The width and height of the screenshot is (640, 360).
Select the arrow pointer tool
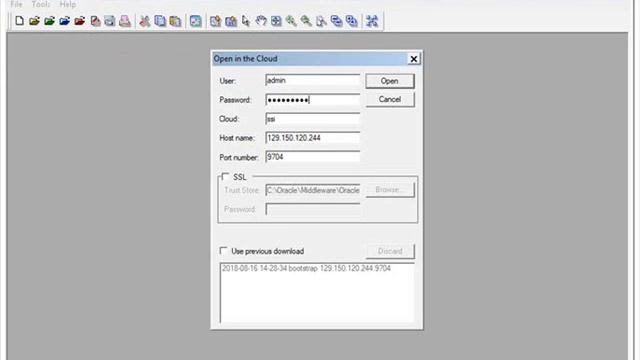pos(246,21)
